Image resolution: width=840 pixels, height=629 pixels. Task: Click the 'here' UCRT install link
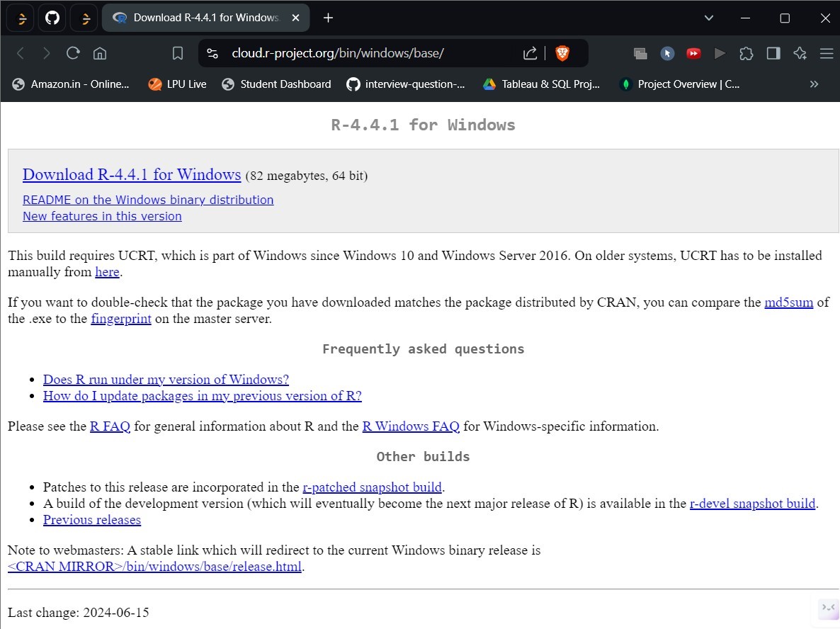[107, 272]
